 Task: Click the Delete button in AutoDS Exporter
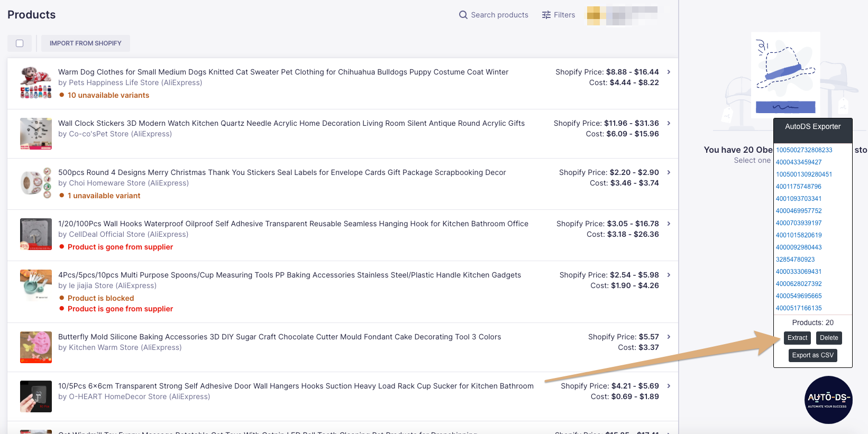tap(829, 338)
